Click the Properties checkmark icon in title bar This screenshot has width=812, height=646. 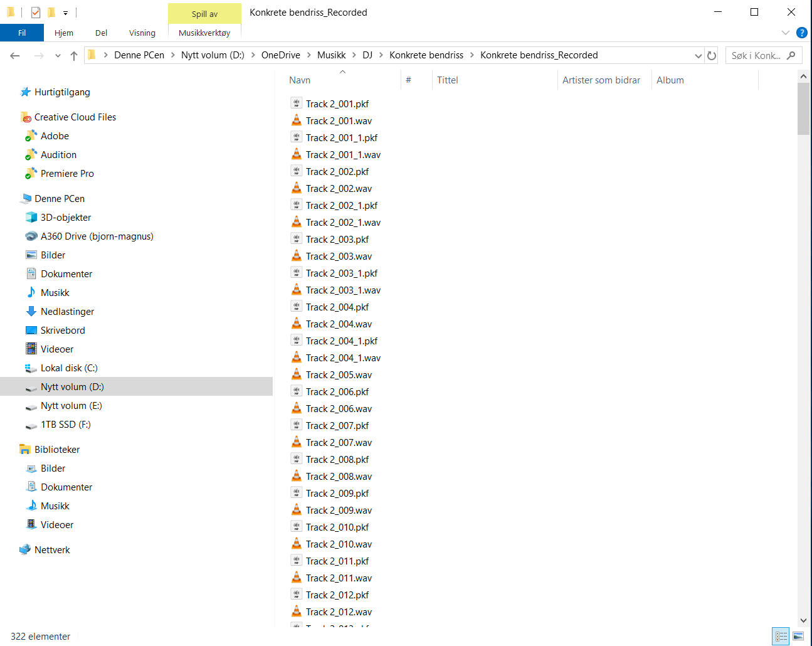[36, 12]
